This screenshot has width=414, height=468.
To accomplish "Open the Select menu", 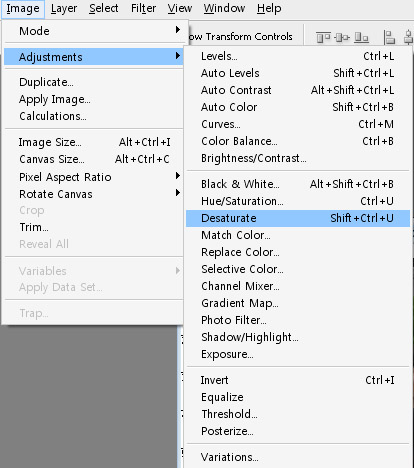I will tap(103, 9).
